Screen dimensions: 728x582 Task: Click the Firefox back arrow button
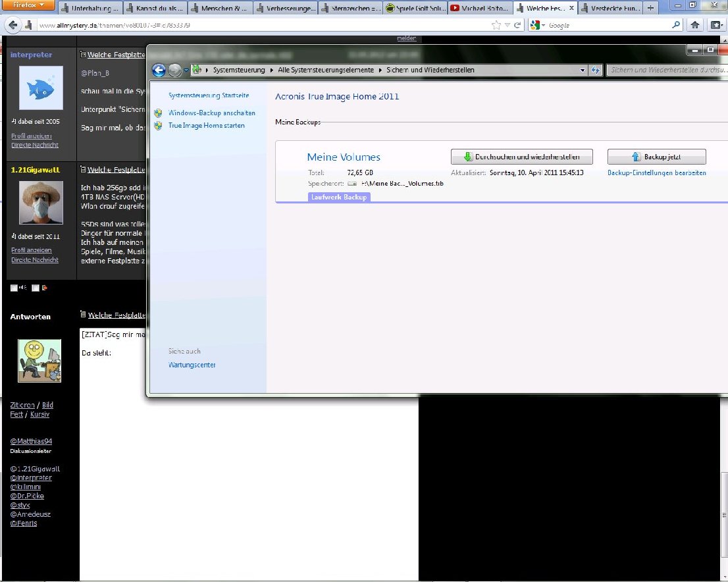[13, 25]
